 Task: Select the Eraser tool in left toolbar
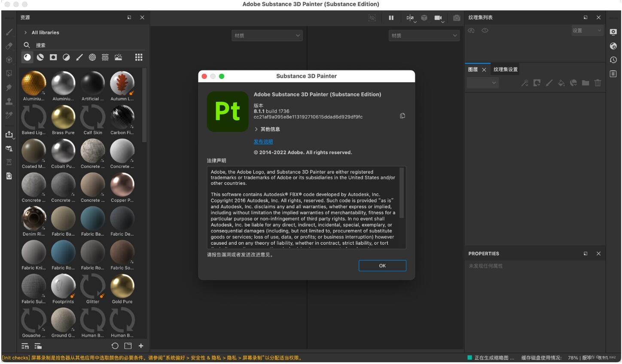9,46
